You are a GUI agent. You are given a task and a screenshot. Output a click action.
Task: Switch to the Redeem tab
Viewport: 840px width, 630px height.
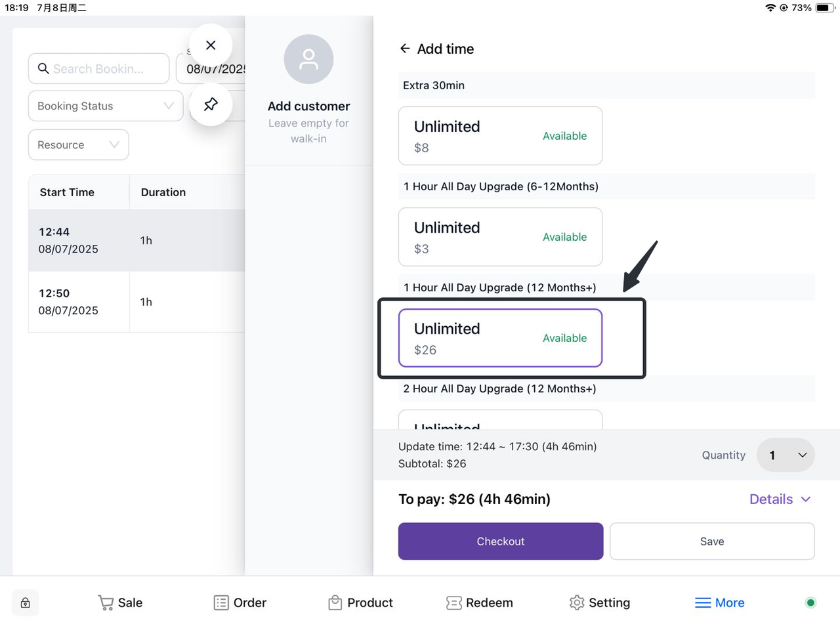pyautogui.click(x=480, y=602)
